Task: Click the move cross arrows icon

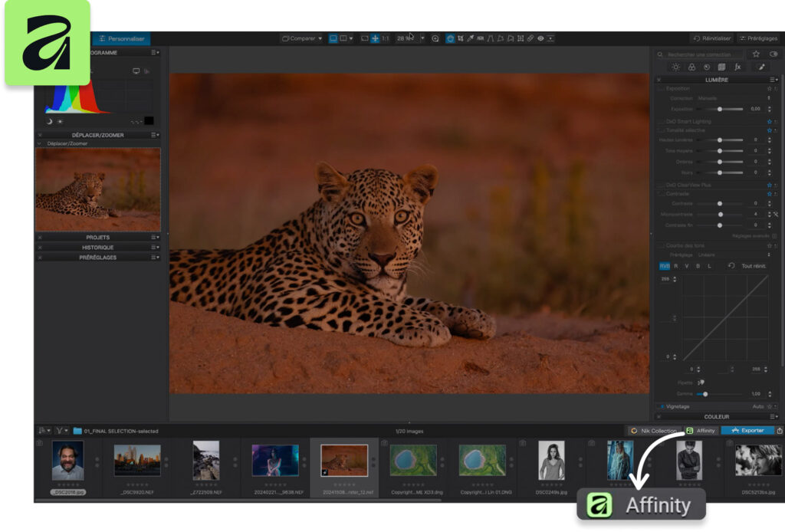Action: tap(374, 38)
